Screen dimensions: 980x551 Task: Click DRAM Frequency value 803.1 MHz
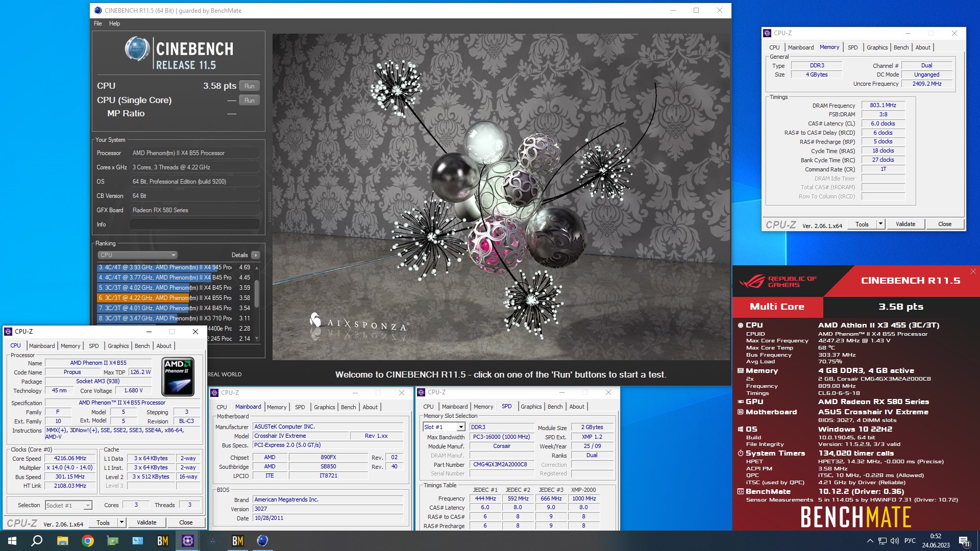click(x=883, y=105)
